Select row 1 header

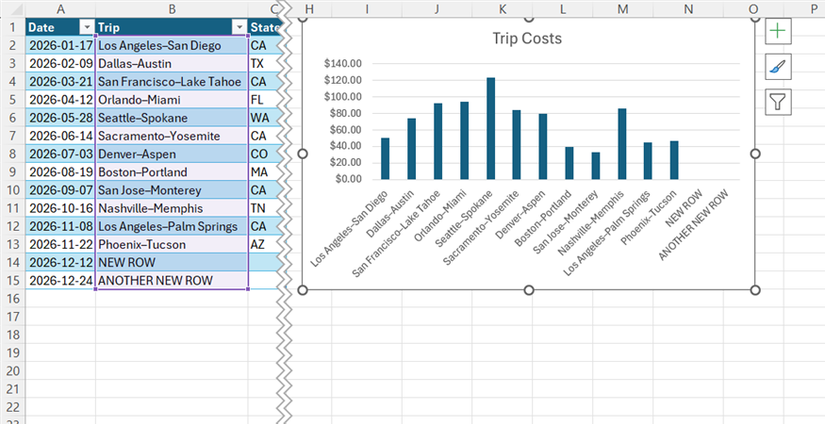pyautogui.click(x=13, y=27)
